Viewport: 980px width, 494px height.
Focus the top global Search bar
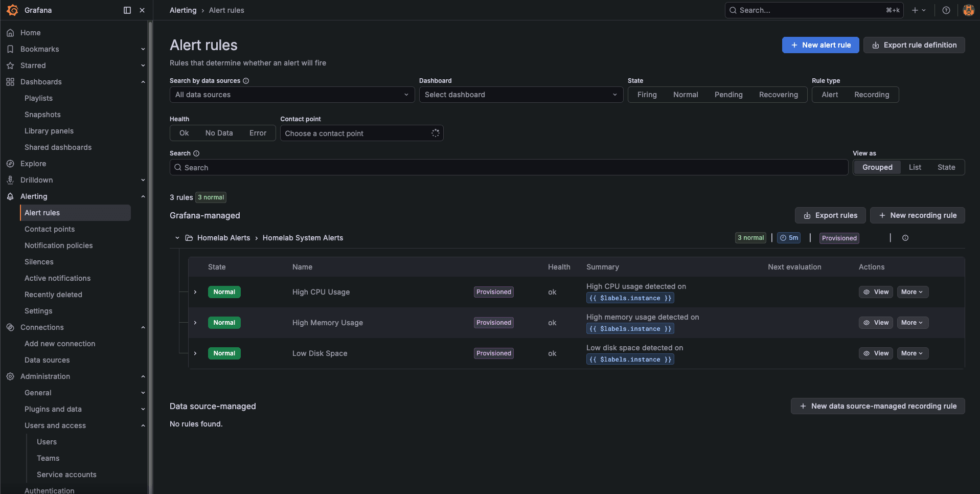click(814, 10)
